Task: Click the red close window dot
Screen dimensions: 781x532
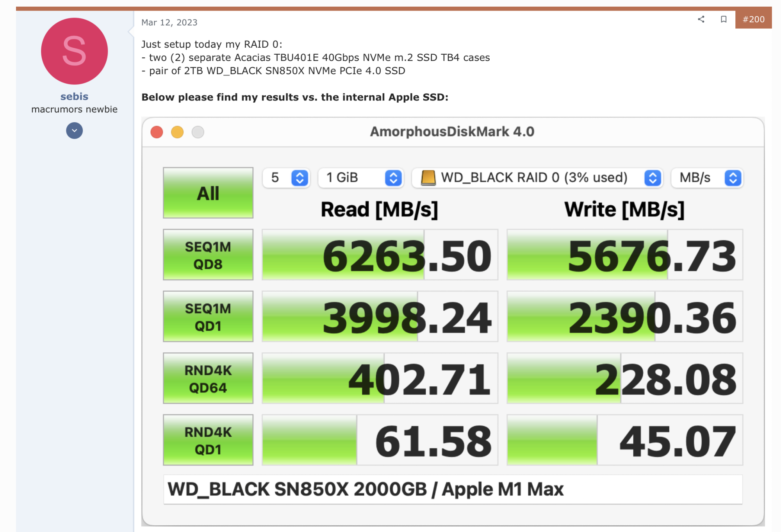Action: coord(157,132)
